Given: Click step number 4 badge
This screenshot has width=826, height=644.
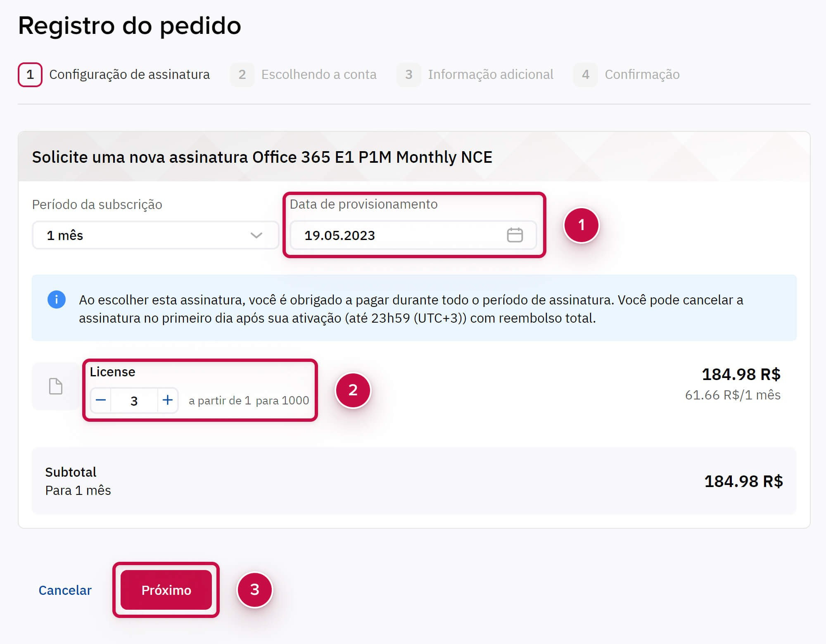Looking at the screenshot, I should 585,74.
